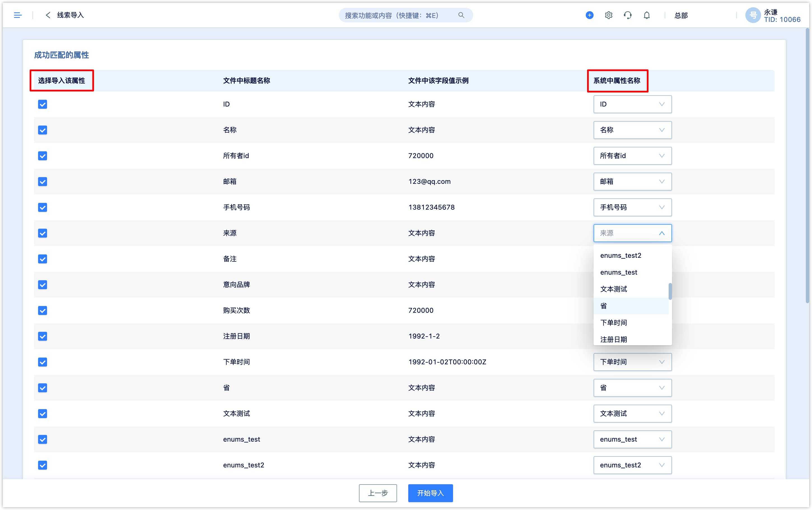Uncheck the 省 row checkbox
The width and height of the screenshot is (812, 510).
pyautogui.click(x=43, y=388)
